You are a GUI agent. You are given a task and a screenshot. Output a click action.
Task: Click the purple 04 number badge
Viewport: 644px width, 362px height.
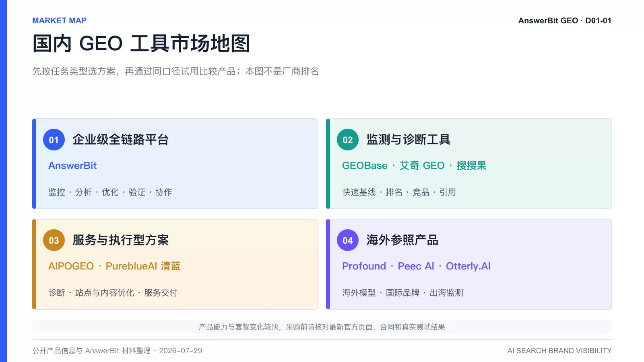click(348, 240)
